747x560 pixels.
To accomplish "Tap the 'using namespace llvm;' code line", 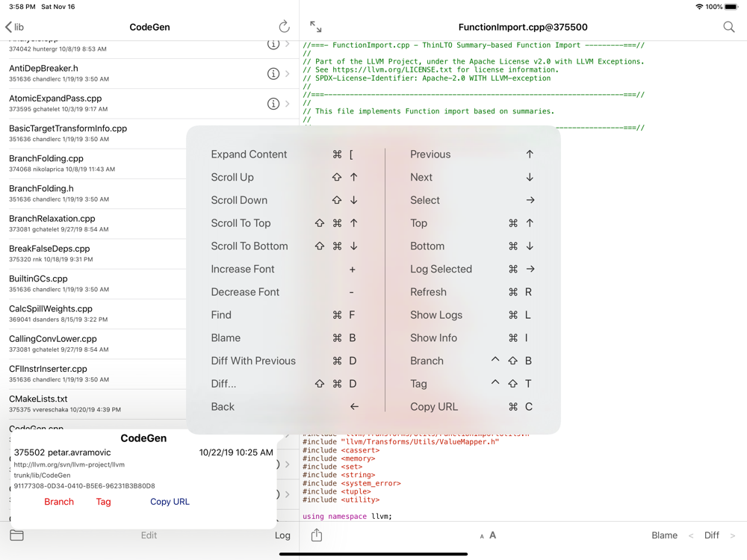I will (347, 516).
